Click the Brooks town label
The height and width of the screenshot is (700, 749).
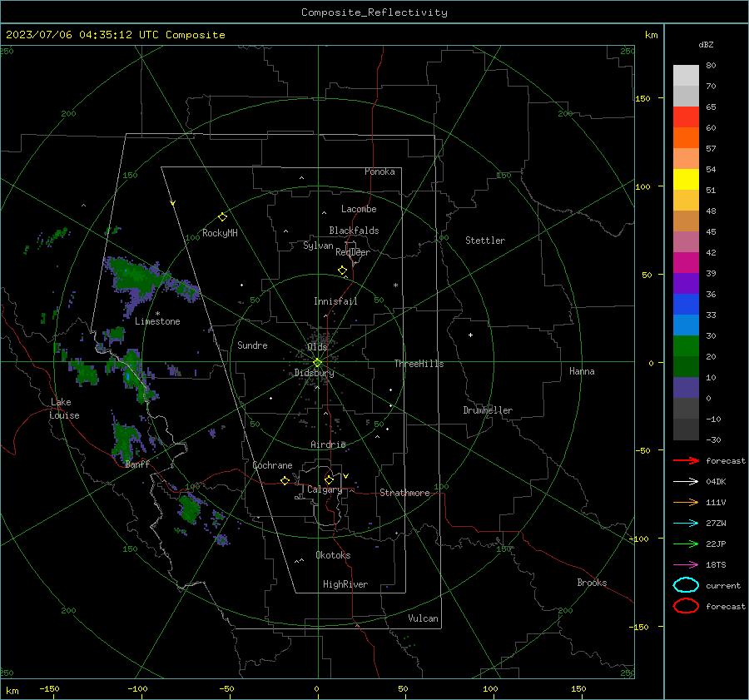592,583
